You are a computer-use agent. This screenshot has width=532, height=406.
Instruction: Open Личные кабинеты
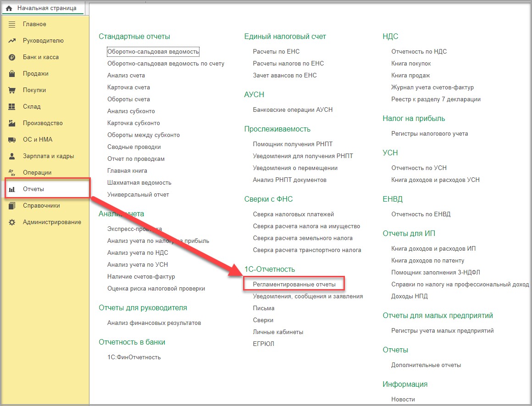click(278, 332)
